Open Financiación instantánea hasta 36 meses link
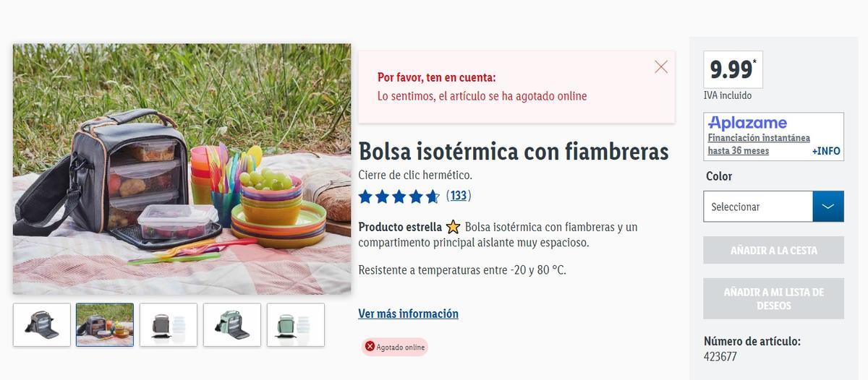 [x=759, y=144]
